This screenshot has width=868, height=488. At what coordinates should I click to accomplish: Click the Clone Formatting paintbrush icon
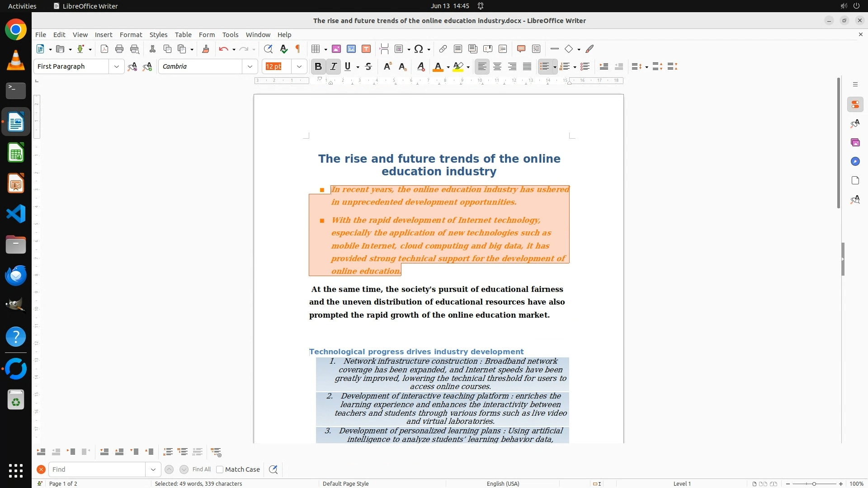(205, 49)
